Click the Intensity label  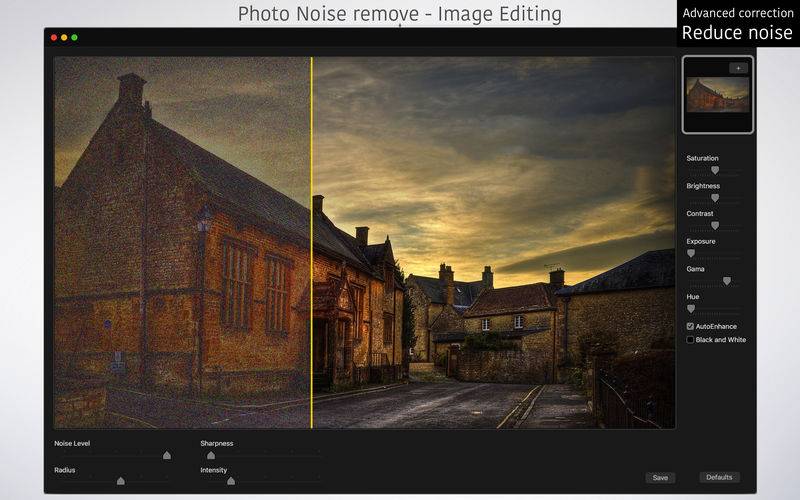214,470
